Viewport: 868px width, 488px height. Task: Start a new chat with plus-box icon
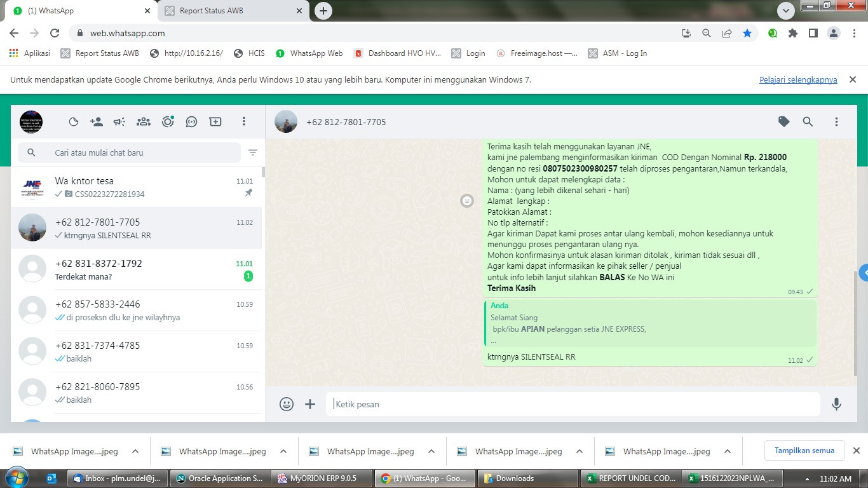pos(215,122)
